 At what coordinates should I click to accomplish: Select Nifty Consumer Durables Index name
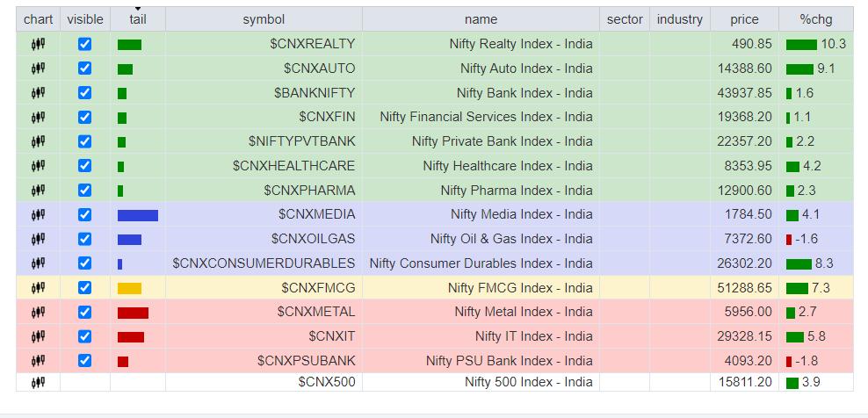(x=481, y=263)
